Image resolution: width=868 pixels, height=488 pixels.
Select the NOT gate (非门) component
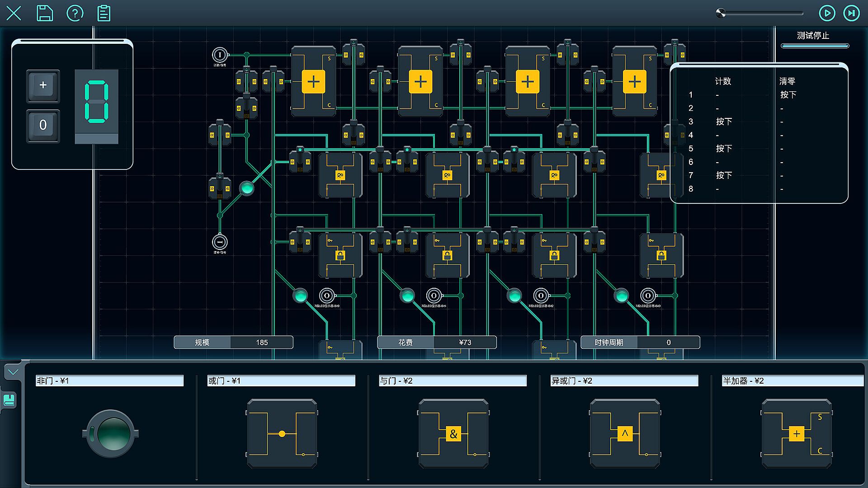coord(110,433)
